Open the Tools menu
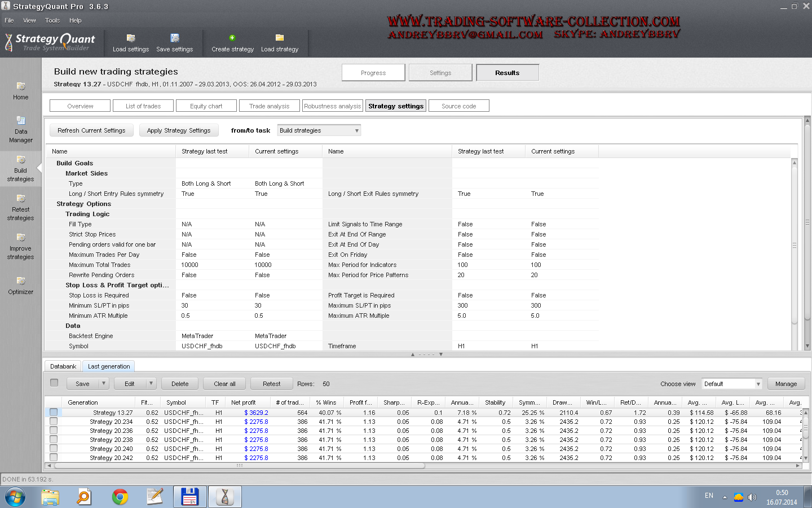Viewport: 812px width, 508px height. point(52,20)
